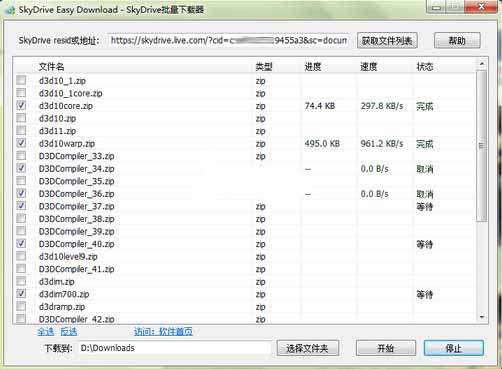
Task: Click the 反选 invert selection link
Action: click(69, 332)
